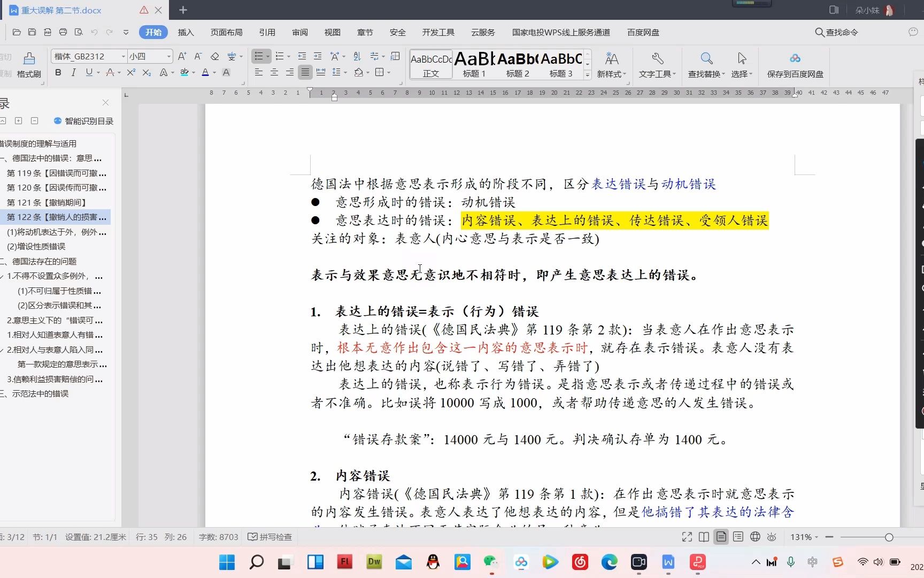Switch to the 引用 tab
This screenshot has width=924, height=578.
click(267, 32)
